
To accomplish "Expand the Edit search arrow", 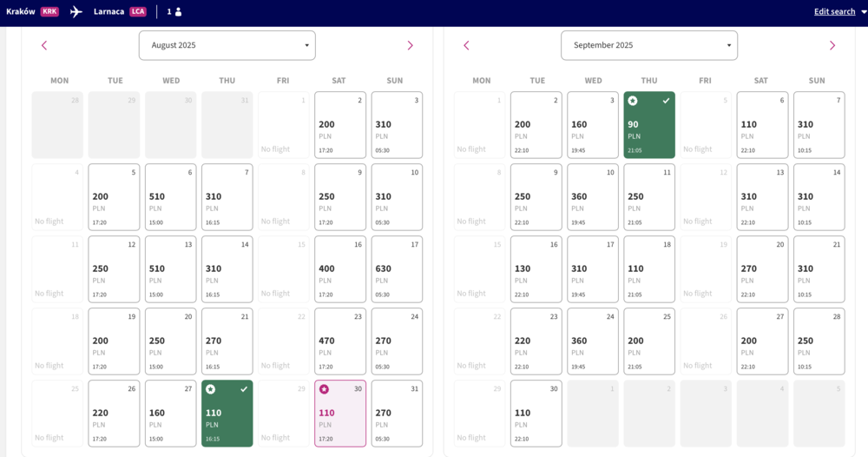I will click(864, 11).
